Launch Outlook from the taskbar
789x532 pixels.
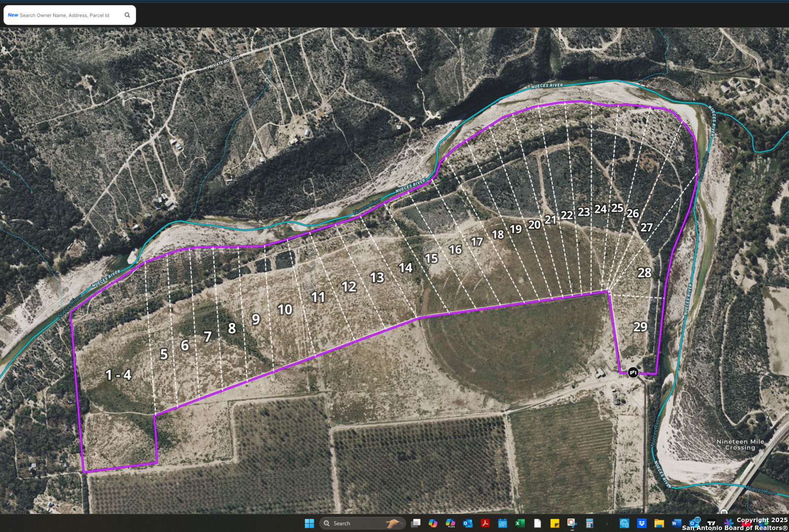pos(467,523)
